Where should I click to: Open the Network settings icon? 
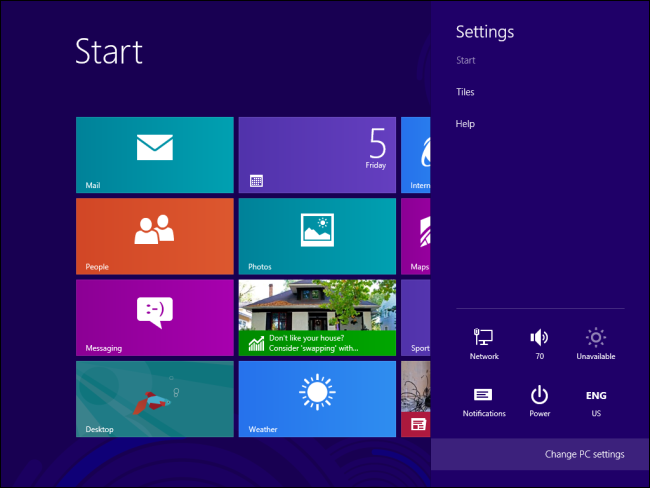[x=484, y=343]
